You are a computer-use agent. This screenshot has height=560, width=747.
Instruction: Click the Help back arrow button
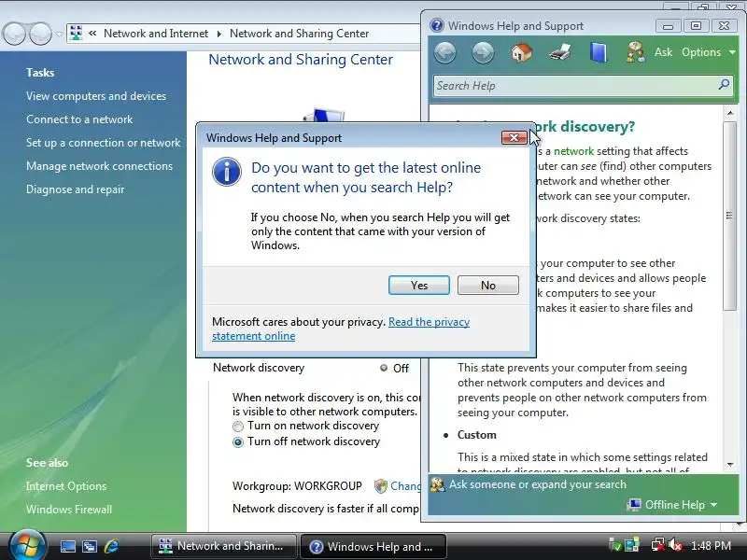445,52
